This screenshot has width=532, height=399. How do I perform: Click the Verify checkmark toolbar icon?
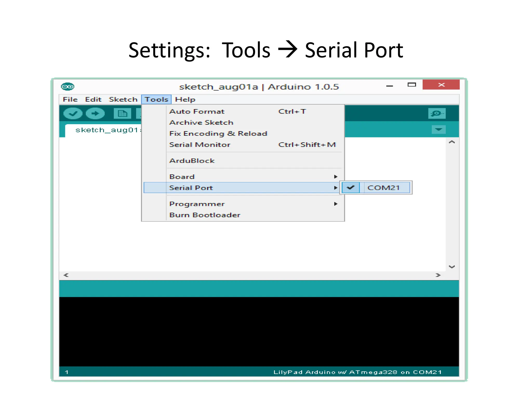point(73,114)
